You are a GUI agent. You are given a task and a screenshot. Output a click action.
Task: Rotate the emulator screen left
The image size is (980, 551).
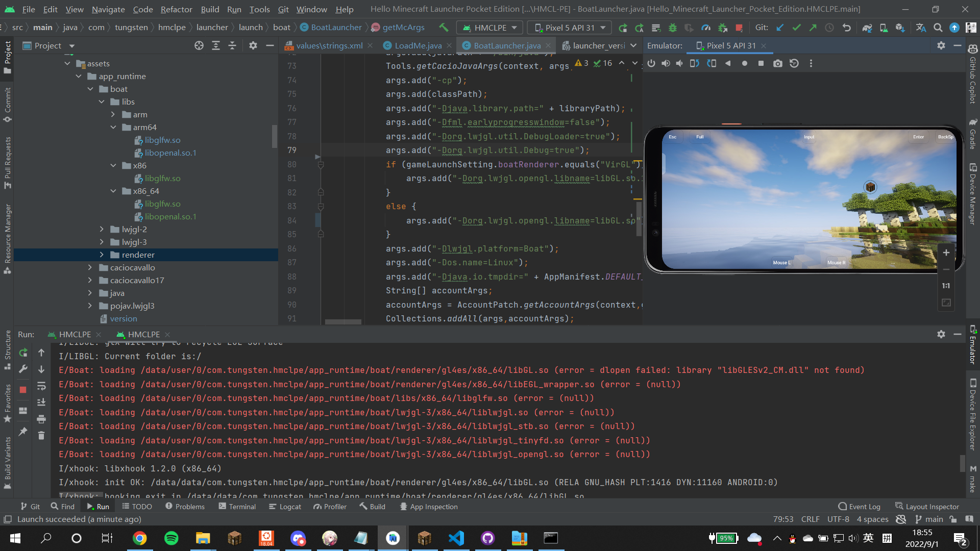(695, 63)
